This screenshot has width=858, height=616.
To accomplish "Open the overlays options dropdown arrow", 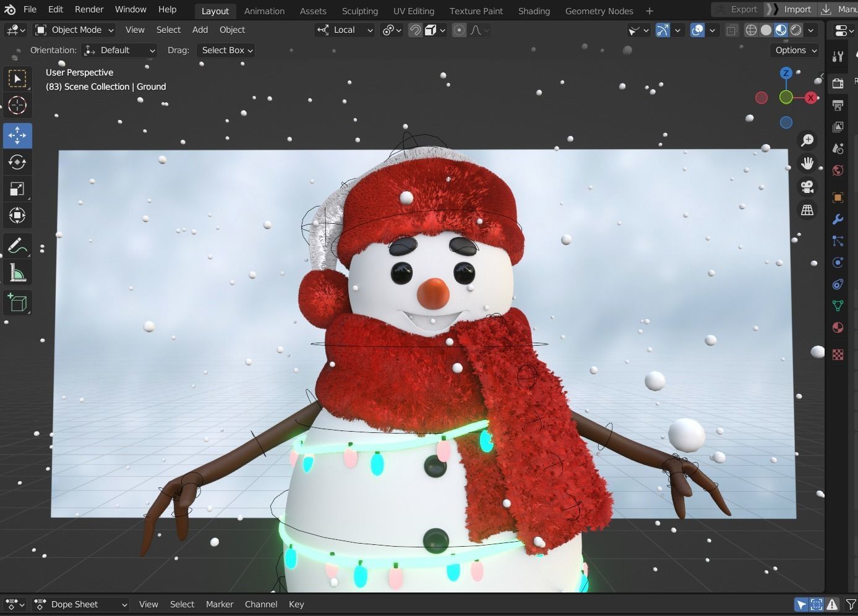I will point(712,30).
